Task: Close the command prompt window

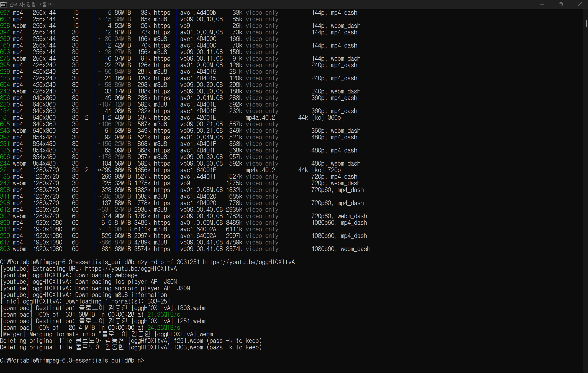Action: [579, 4]
